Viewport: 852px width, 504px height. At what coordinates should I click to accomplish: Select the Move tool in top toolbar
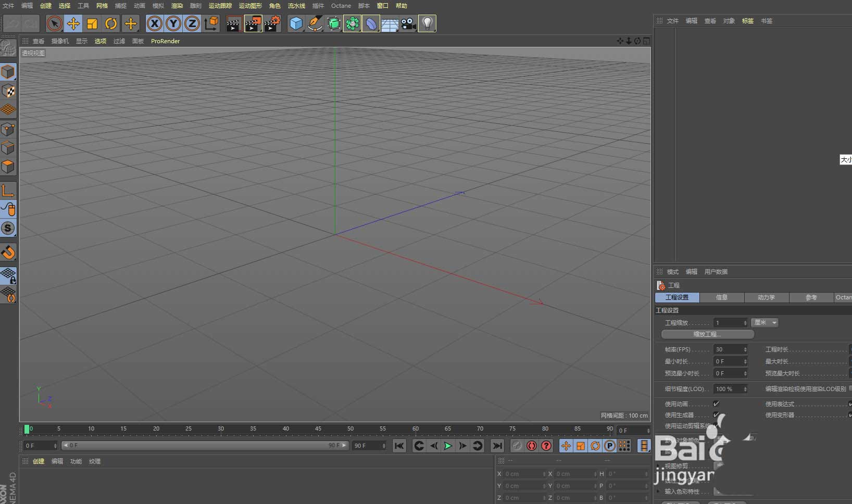coord(73,23)
